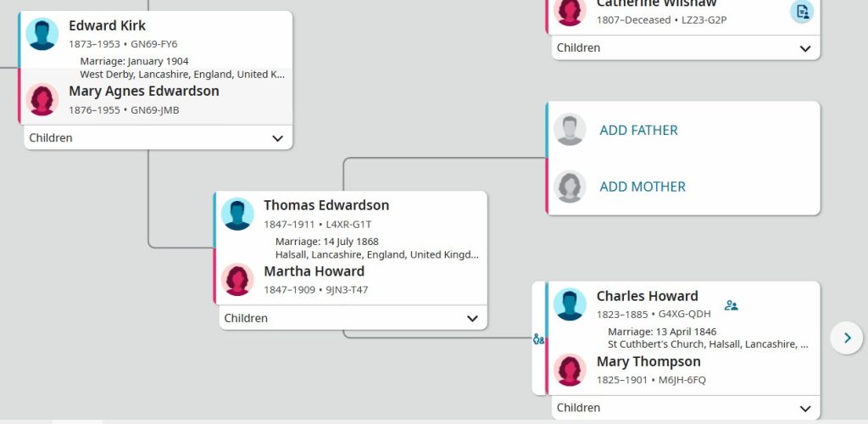This screenshot has width=868, height=424.
Task: Click the ADD FATHER link
Action: coord(638,130)
